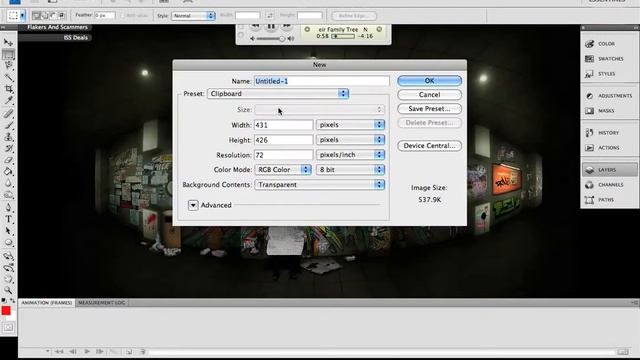Select the Path Selection tool
This screenshot has width=640, height=360.
pos(8,231)
